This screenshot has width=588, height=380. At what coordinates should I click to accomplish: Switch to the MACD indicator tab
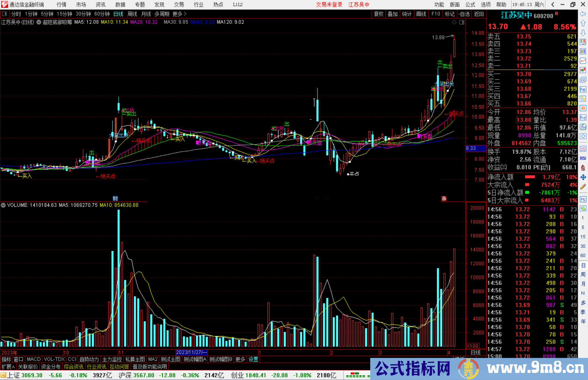tap(33, 359)
